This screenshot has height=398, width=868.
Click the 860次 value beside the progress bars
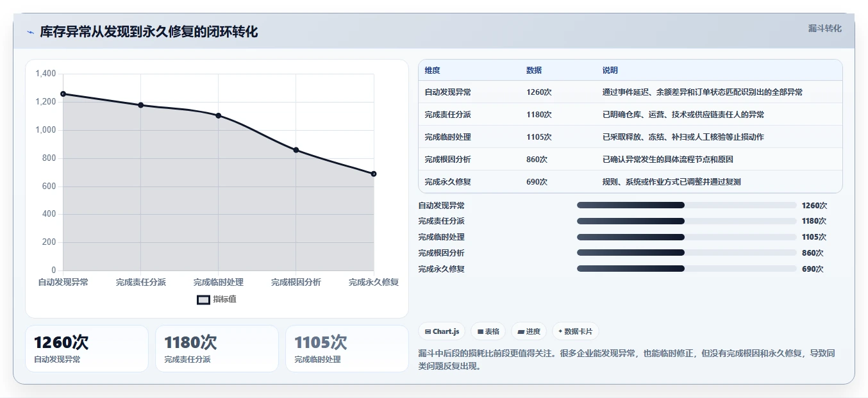[x=812, y=253]
